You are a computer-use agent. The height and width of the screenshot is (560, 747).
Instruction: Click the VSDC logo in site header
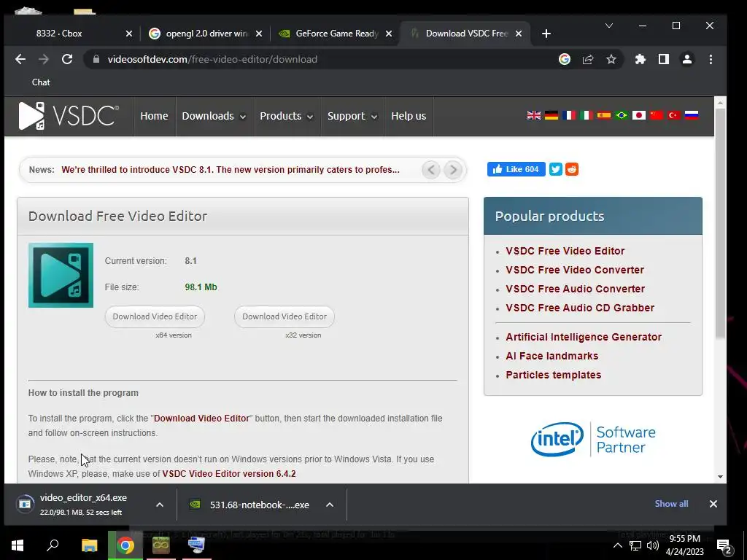click(x=69, y=116)
